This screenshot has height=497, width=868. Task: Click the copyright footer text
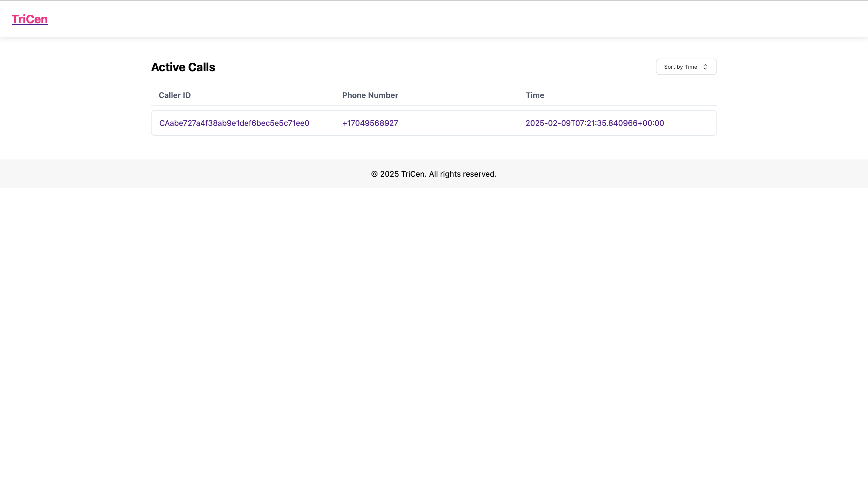point(433,174)
